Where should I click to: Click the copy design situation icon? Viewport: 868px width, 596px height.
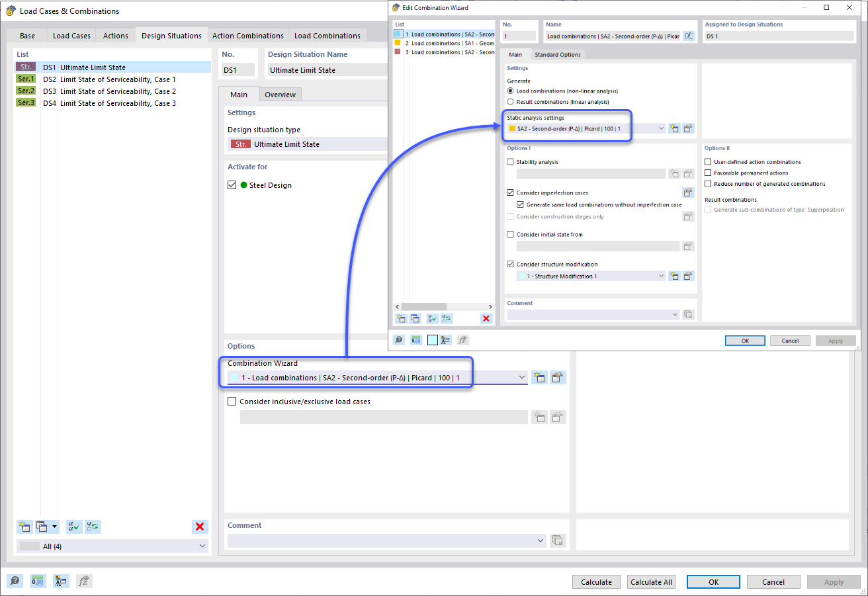coord(42,527)
